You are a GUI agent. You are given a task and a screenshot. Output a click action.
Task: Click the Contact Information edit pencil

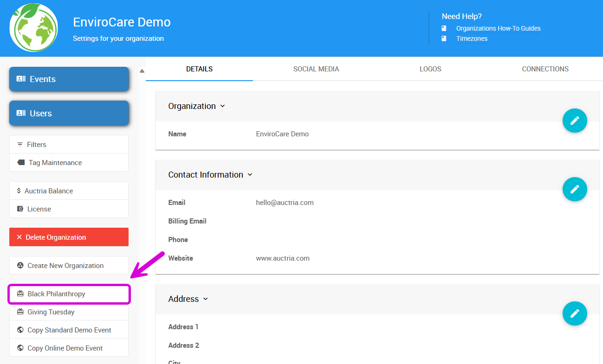[575, 189]
